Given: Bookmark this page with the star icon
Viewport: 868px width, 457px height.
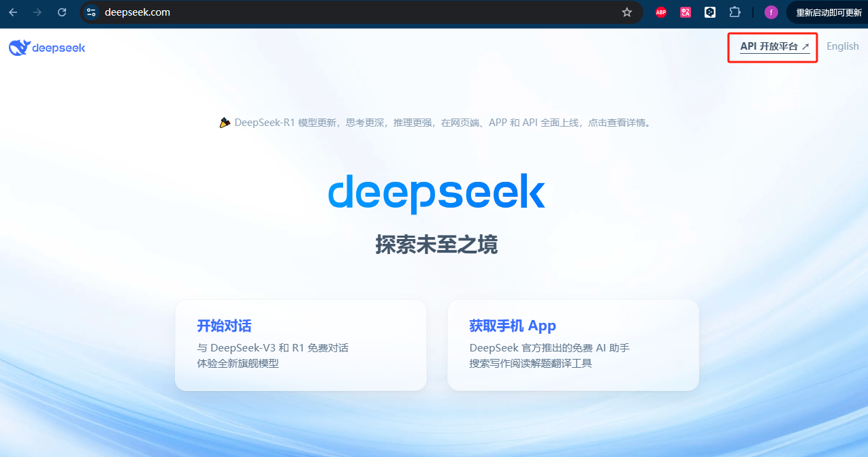Looking at the screenshot, I should (627, 12).
